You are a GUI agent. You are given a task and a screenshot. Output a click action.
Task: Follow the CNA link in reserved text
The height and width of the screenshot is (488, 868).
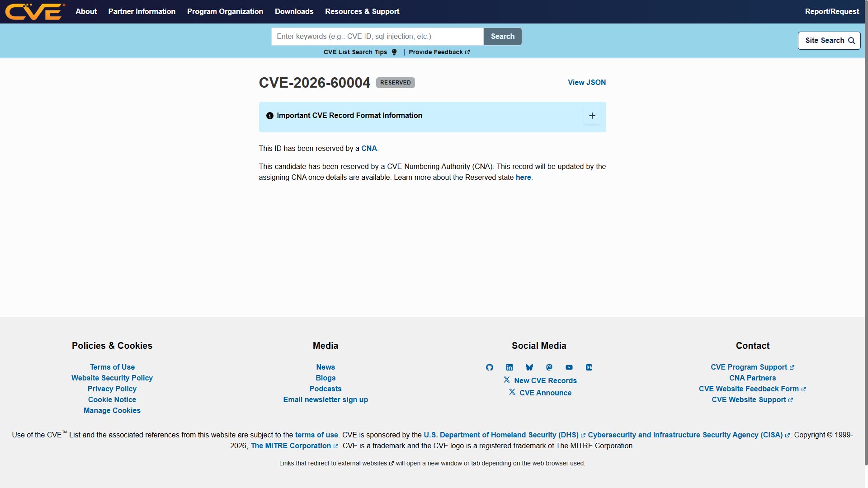click(x=369, y=148)
